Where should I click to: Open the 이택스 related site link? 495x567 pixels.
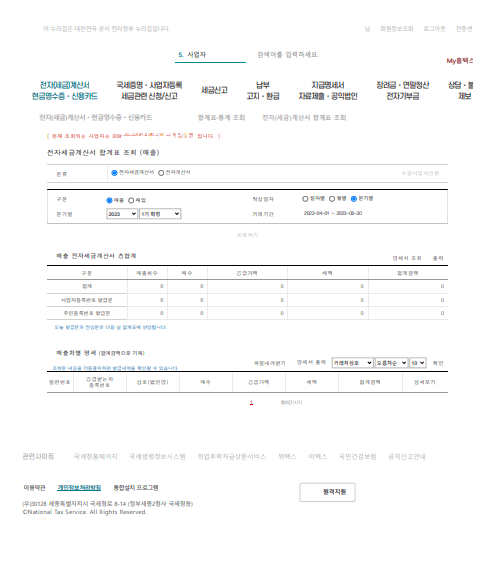[x=317, y=456]
